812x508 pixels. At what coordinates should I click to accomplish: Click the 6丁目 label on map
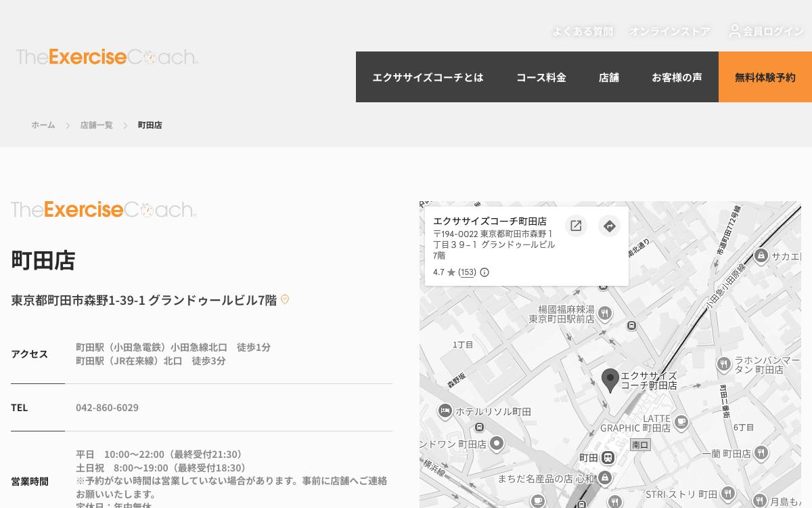(744, 427)
